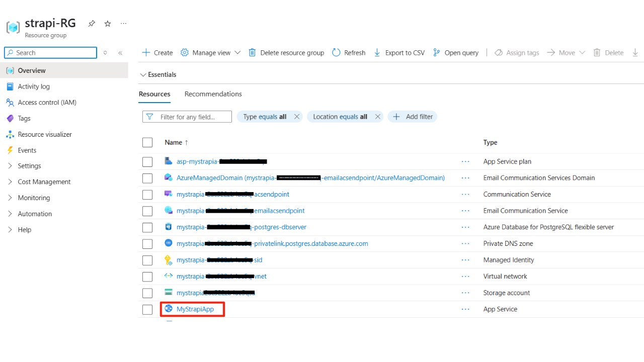Click the App Service plan resource icon
Screen dimensions: 644x362
(x=169, y=161)
